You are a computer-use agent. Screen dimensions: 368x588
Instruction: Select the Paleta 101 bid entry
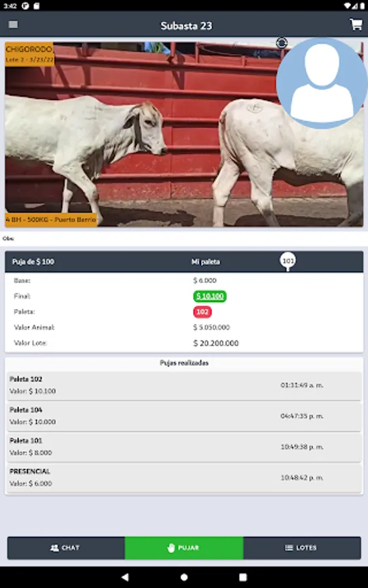click(184, 447)
